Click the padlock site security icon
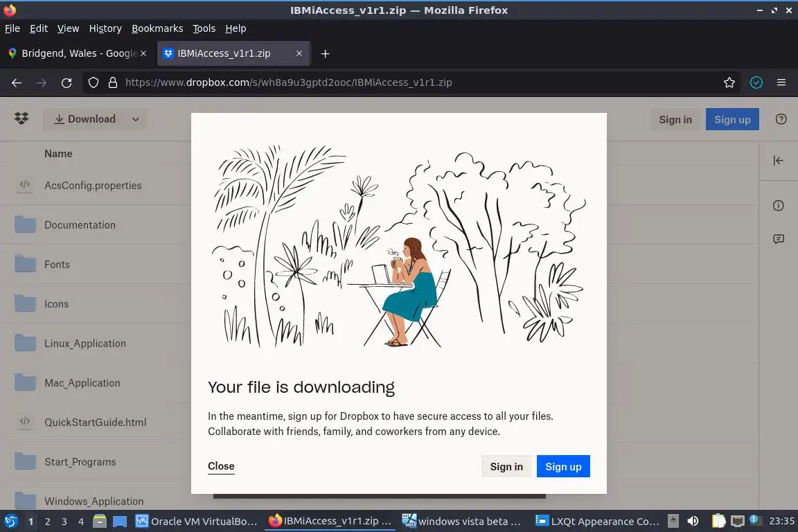Image resolution: width=798 pixels, height=532 pixels. (113, 82)
